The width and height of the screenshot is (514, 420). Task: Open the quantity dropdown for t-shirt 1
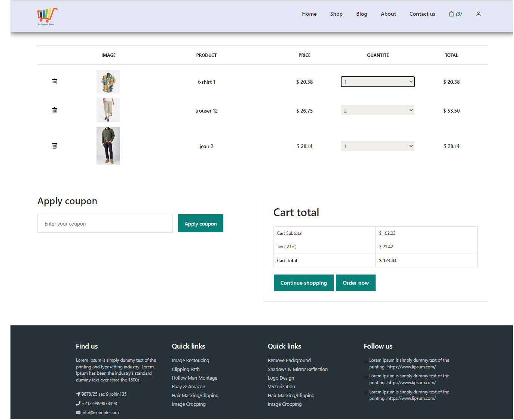pos(377,82)
